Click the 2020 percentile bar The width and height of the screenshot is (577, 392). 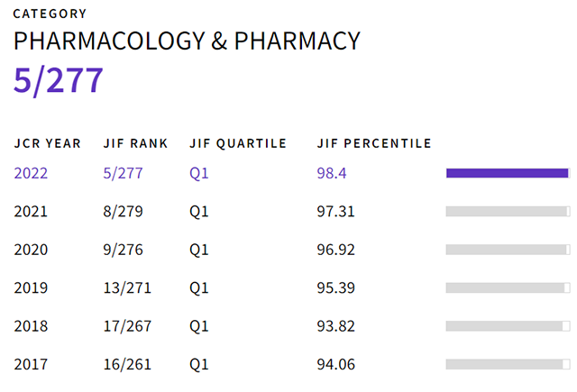click(x=508, y=250)
